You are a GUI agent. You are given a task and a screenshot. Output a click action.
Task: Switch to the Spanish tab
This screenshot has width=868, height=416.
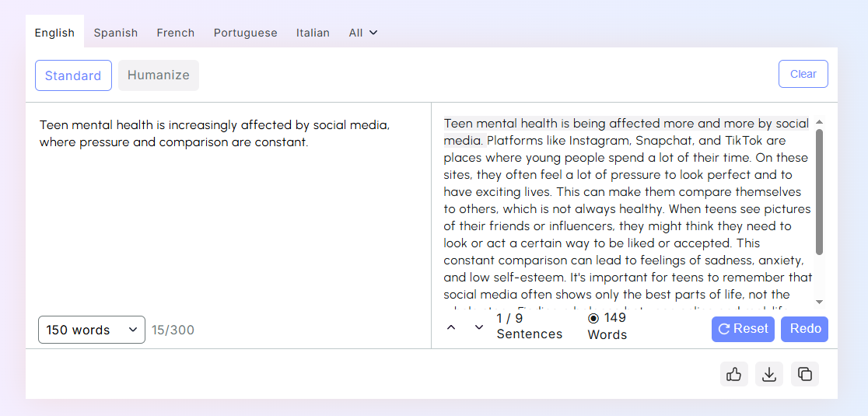tap(116, 33)
